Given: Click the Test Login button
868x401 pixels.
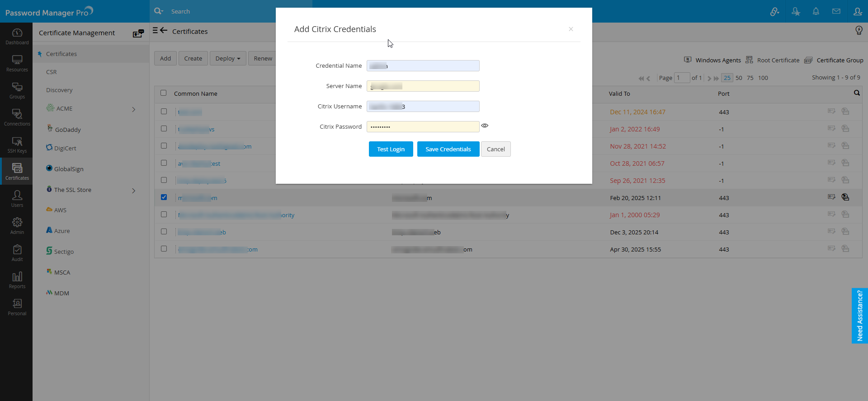Looking at the screenshot, I should click(x=391, y=149).
